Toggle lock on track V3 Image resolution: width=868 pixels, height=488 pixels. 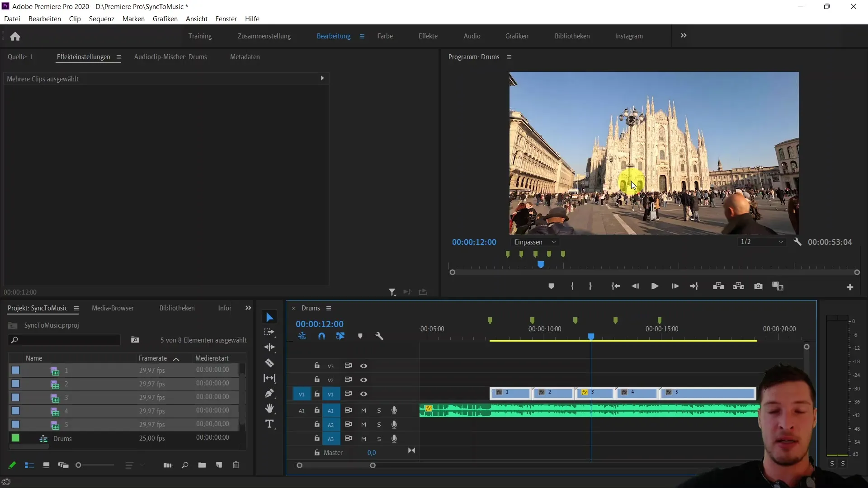(x=317, y=366)
